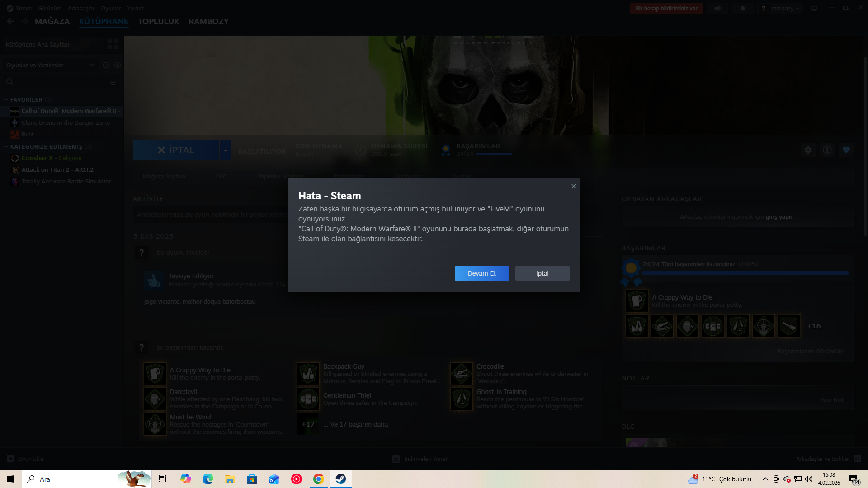The height and width of the screenshot is (488, 868).
Task: Click the 24/24 achievements progress bar
Action: click(x=745, y=273)
